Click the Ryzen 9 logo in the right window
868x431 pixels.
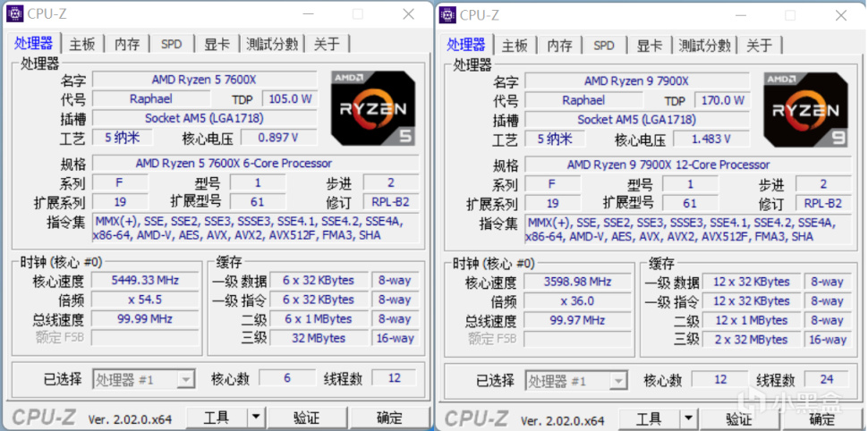805,110
